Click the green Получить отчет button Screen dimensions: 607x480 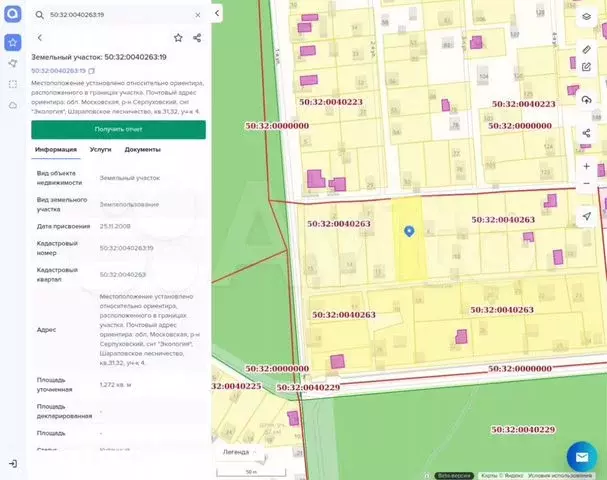[x=118, y=129]
